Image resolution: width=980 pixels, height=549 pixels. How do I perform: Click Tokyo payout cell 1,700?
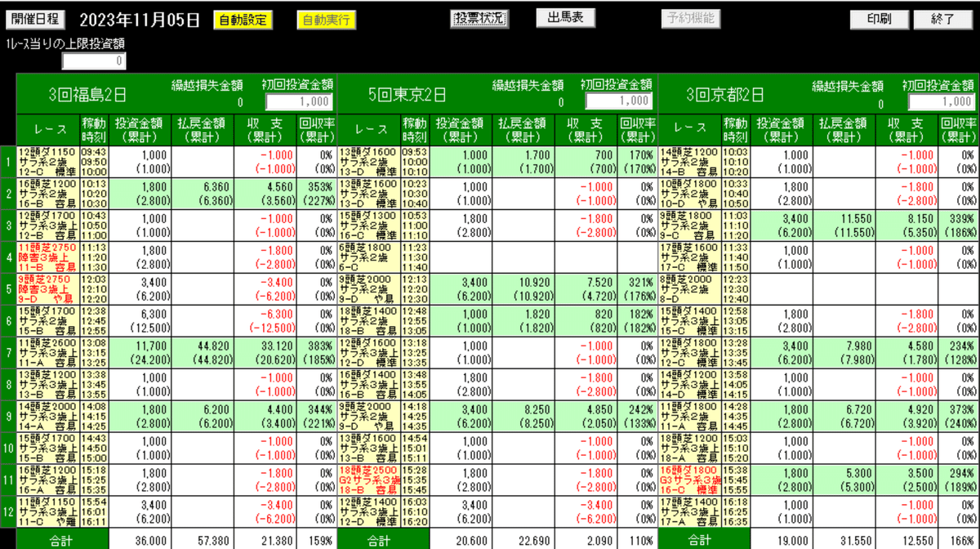pyautogui.click(x=522, y=162)
